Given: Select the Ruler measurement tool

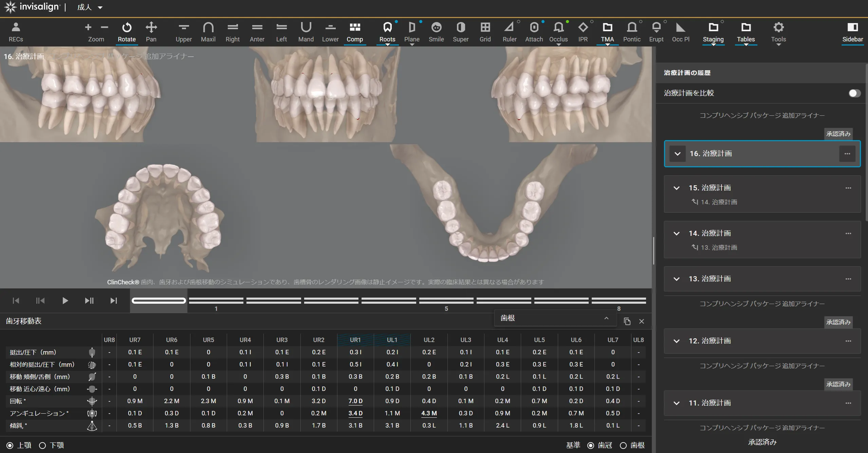Looking at the screenshot, I should point(509,33).
